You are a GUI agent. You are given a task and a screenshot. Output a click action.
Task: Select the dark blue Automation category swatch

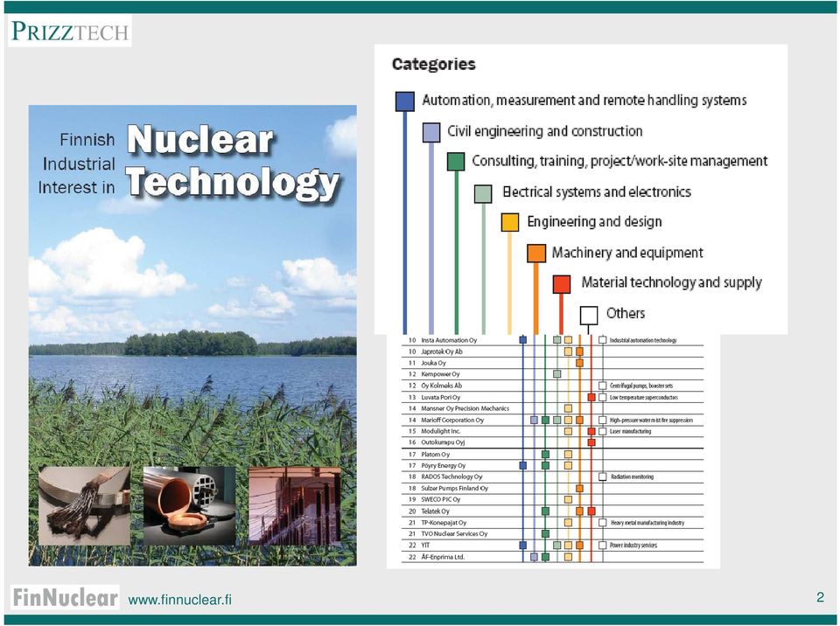(x=405, y=101)
